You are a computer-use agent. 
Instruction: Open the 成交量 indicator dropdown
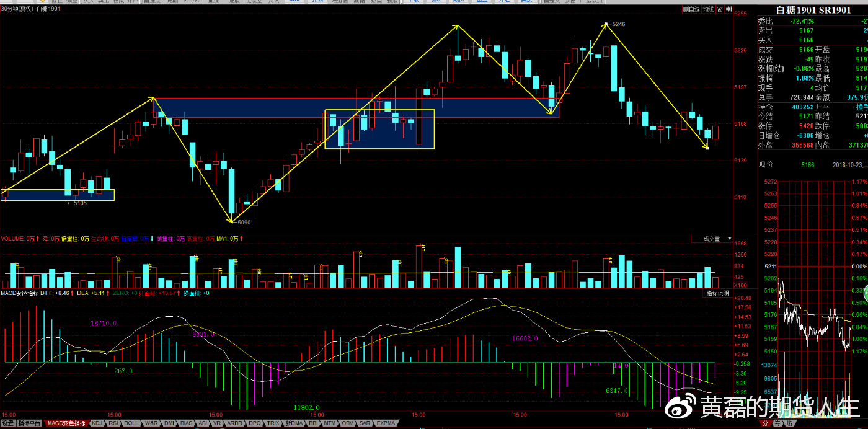[x=712, y=239]
